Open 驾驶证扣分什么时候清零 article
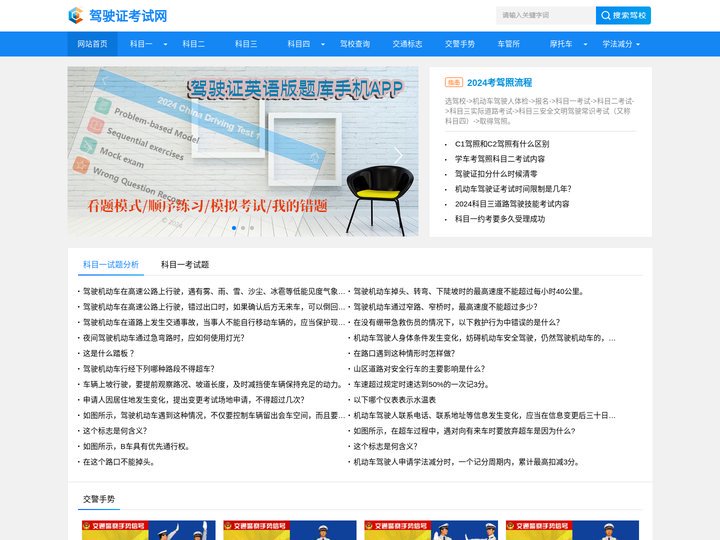 point(496,174)
